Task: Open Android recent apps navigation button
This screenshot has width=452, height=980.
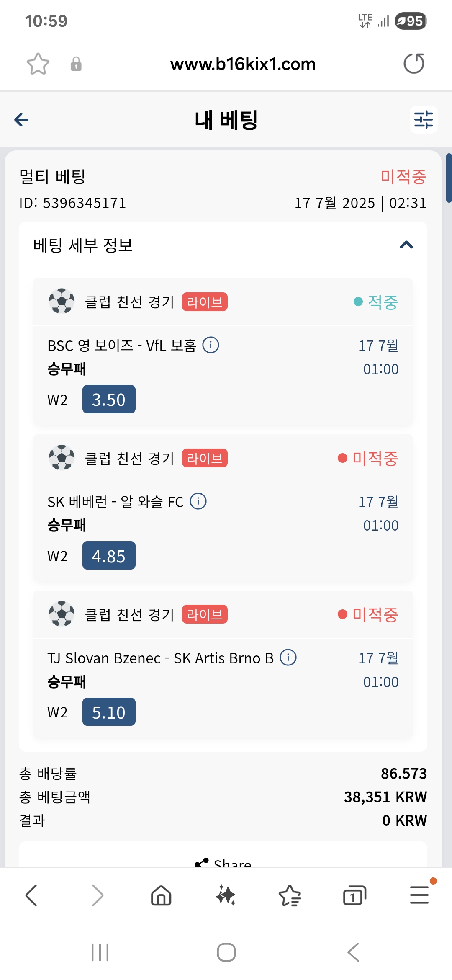Action: (x=100, y=952)
